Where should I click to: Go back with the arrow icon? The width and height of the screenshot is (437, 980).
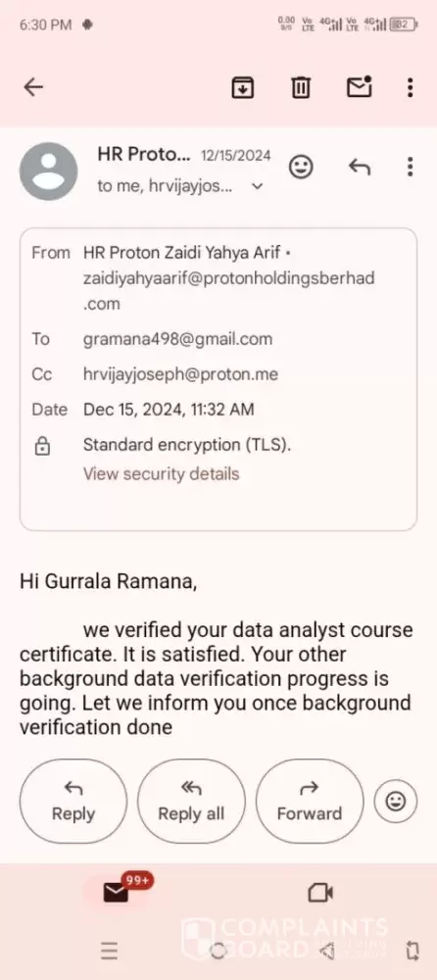[x=33, y=87]
